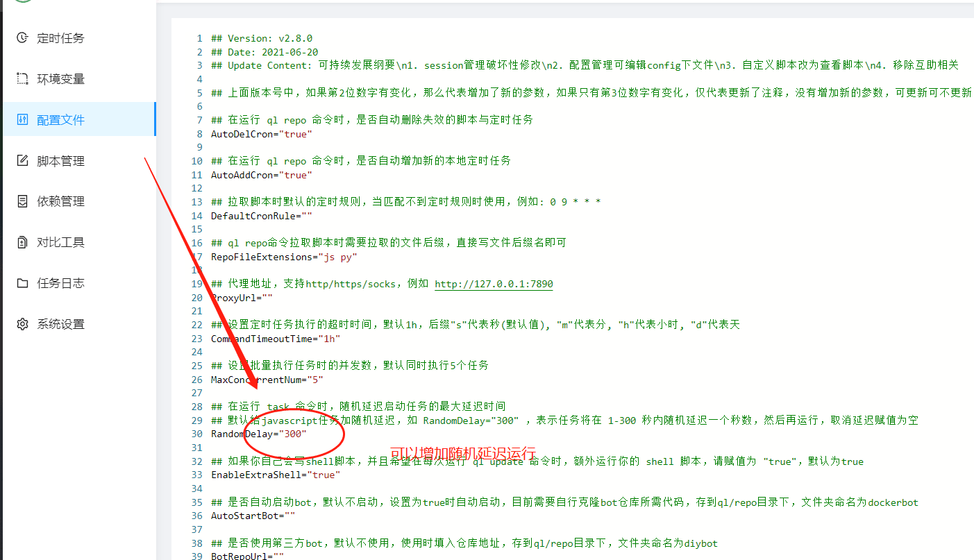The width and height of the screenshot is (974, 560).
Task: Click the ProxyUrl="" line
Action: [x=242, y=298]
